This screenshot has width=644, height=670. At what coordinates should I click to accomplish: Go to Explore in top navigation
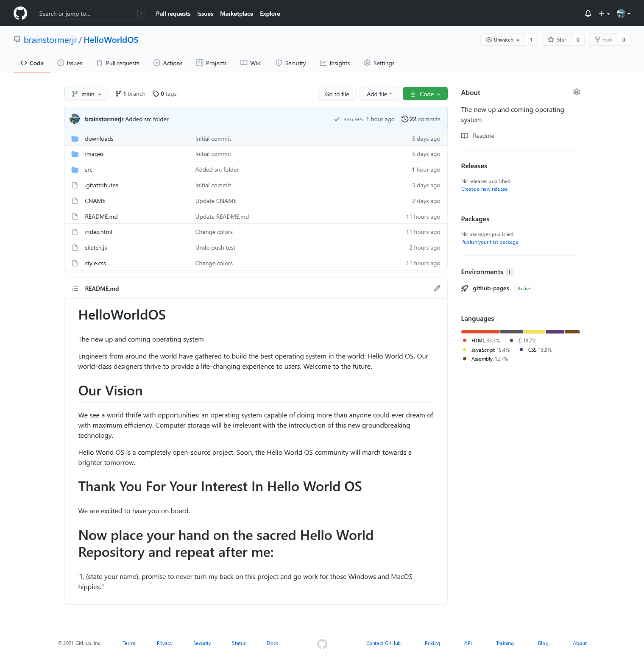pos(270,14)
